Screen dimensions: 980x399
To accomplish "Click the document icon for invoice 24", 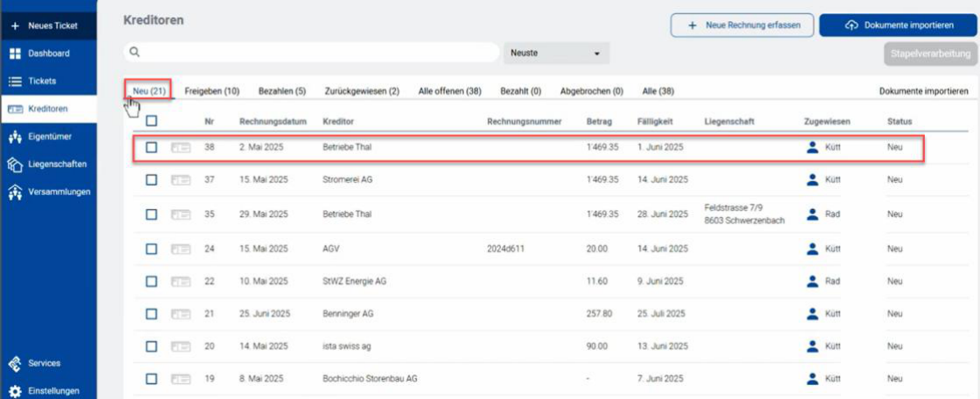I will (181, 248).
